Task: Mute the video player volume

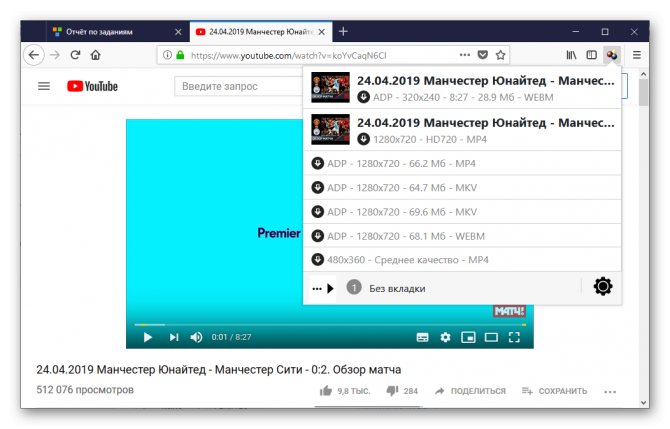Action: pyautogui.click(x=196, y=337)
